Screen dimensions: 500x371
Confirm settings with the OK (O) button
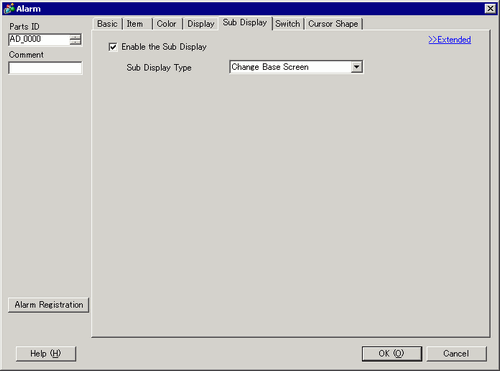tap(392, 353)
